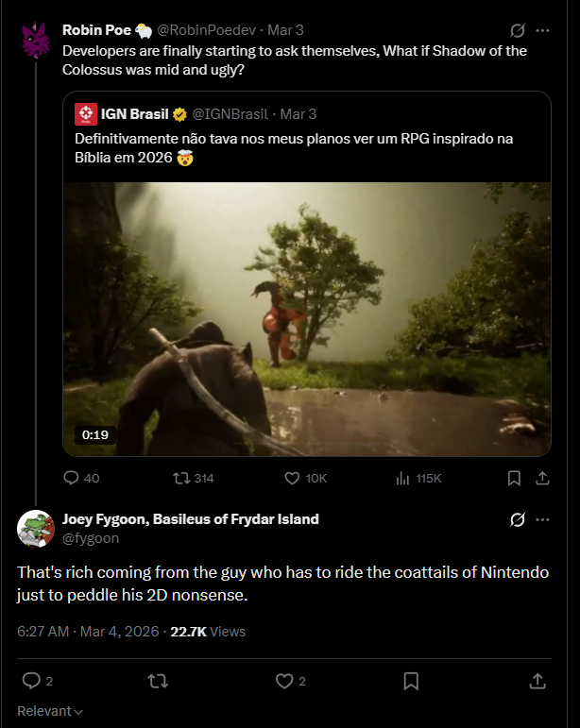
Task: Bookmark Robin Poe's post
Action: point(514,478)
